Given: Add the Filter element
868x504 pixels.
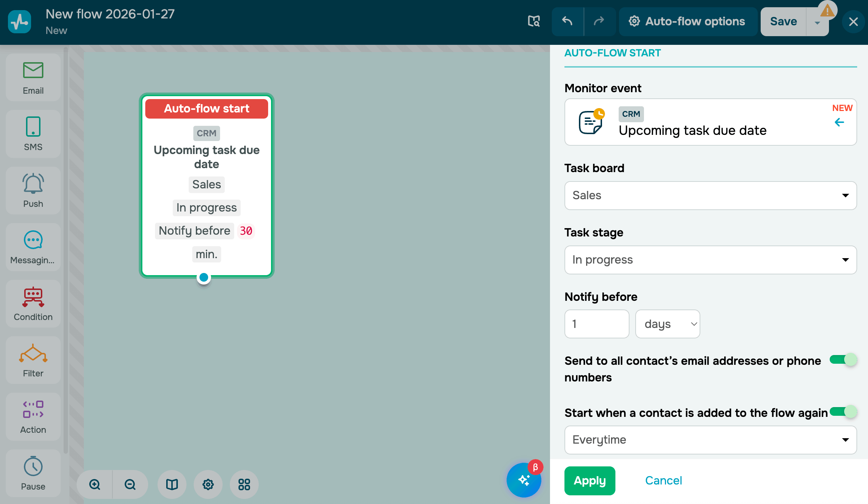Looking at the screenshot, I should [x=33, y=360].
